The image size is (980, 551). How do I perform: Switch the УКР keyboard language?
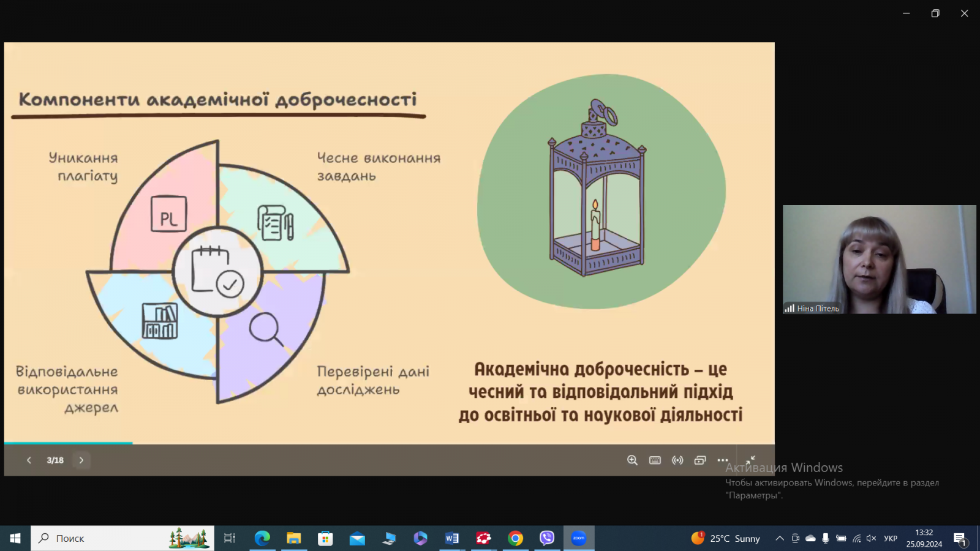[891, 538]
